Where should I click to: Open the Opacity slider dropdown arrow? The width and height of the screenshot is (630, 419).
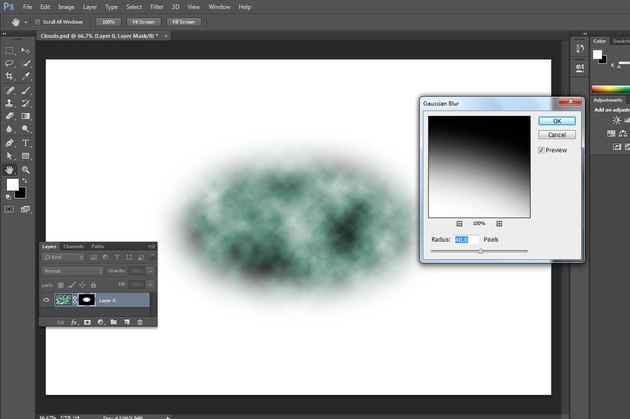tap(150, 271)
